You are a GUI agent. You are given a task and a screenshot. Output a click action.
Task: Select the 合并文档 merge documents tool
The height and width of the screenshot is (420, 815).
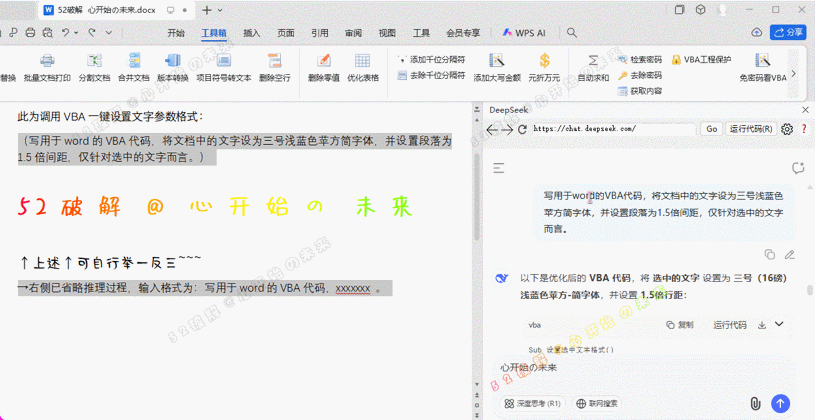(134, 68)
